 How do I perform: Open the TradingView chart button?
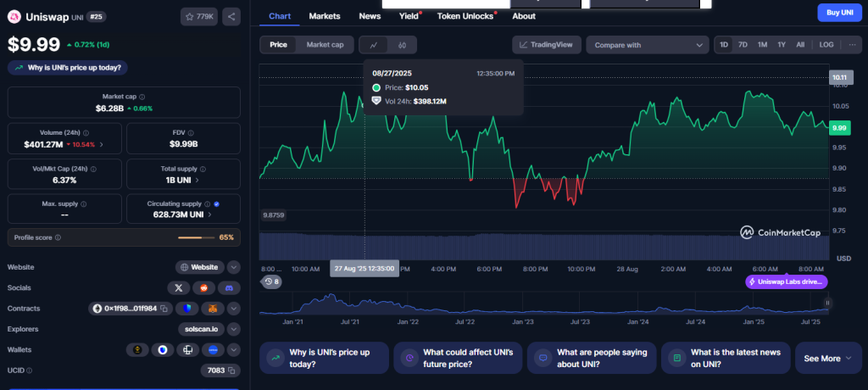(545, 45)
